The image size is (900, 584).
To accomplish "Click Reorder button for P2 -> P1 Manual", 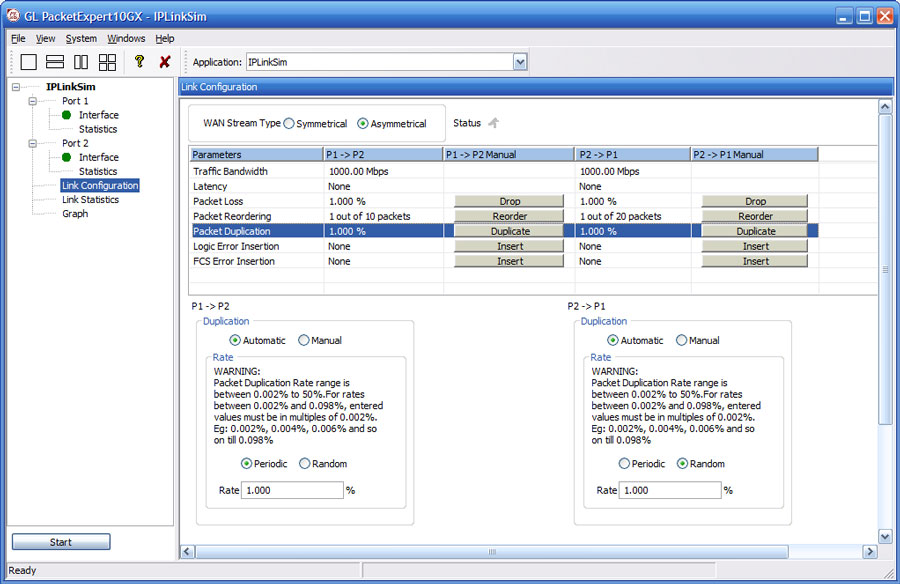I will (x=755, y=216).
